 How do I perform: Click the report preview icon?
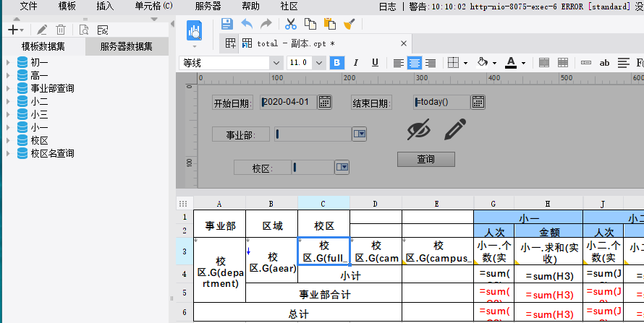(x=194, y=30)
